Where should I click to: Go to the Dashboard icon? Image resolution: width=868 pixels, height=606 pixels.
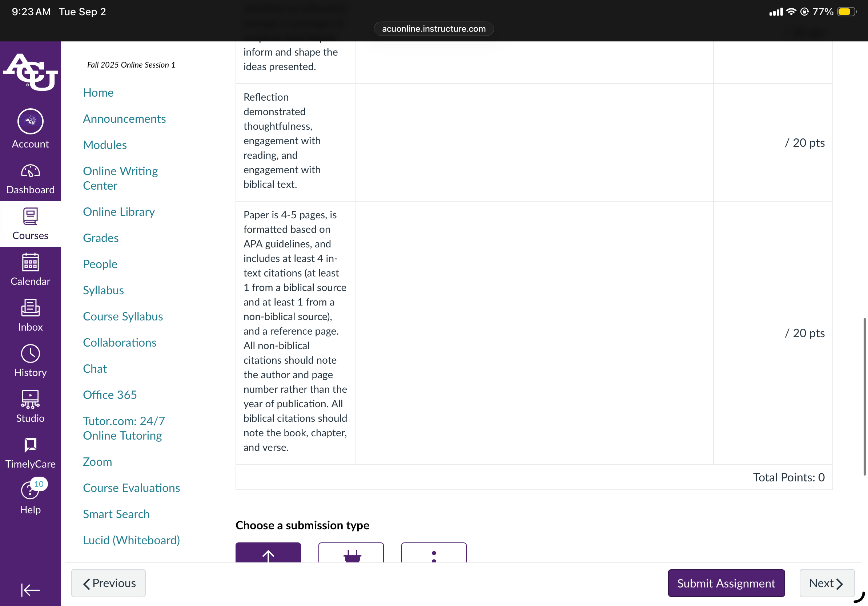30,171
